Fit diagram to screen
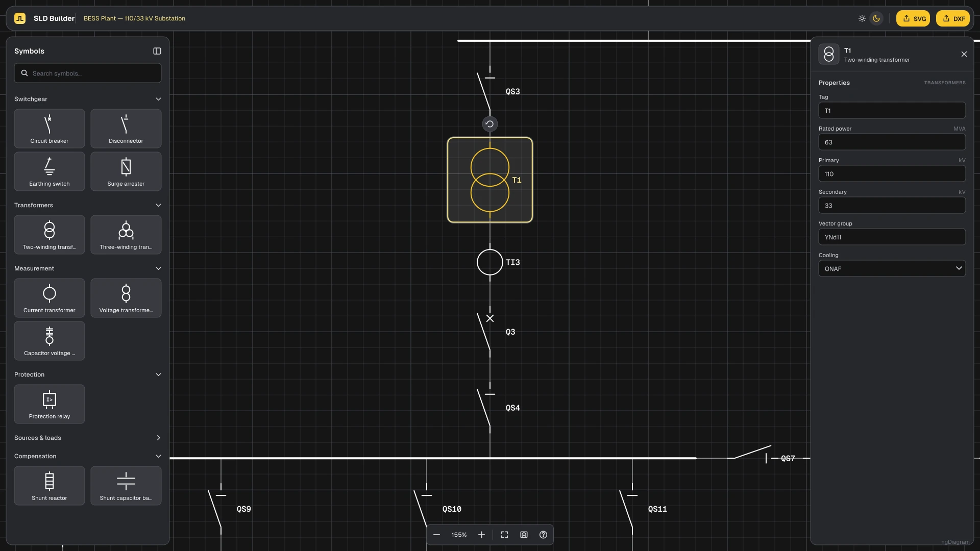Viewport: 980px width, 551px height. [x=504, y=535]
